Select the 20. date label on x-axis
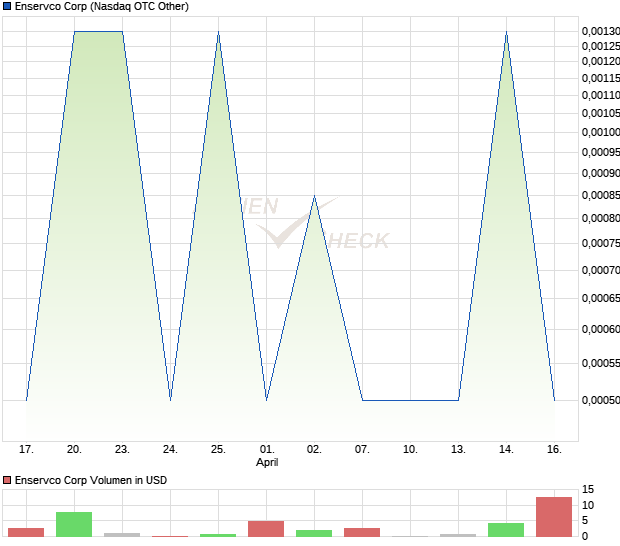620x546 pixels. click(x=74, y=450)
